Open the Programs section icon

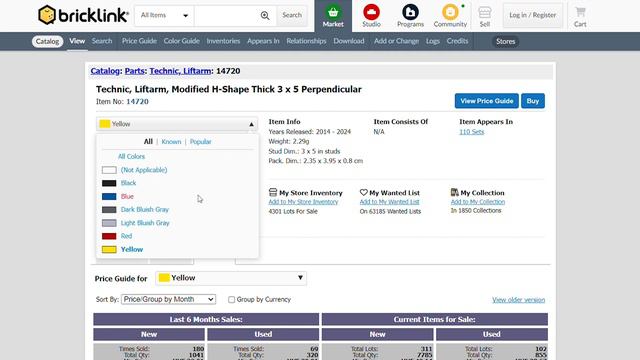(410, 12)
